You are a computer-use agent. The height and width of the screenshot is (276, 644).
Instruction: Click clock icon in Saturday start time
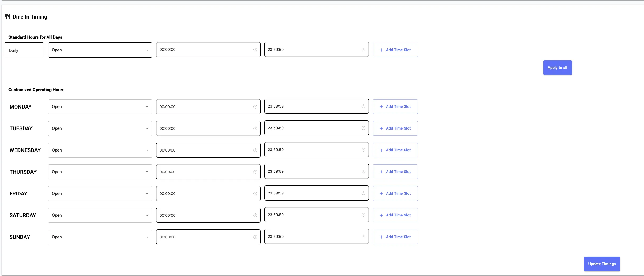[255, 215]
